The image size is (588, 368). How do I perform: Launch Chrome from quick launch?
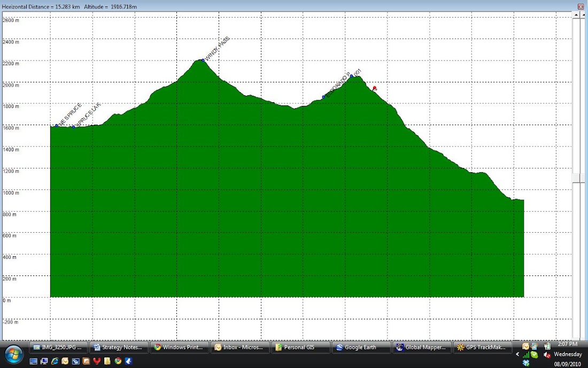tap(118, 361)
